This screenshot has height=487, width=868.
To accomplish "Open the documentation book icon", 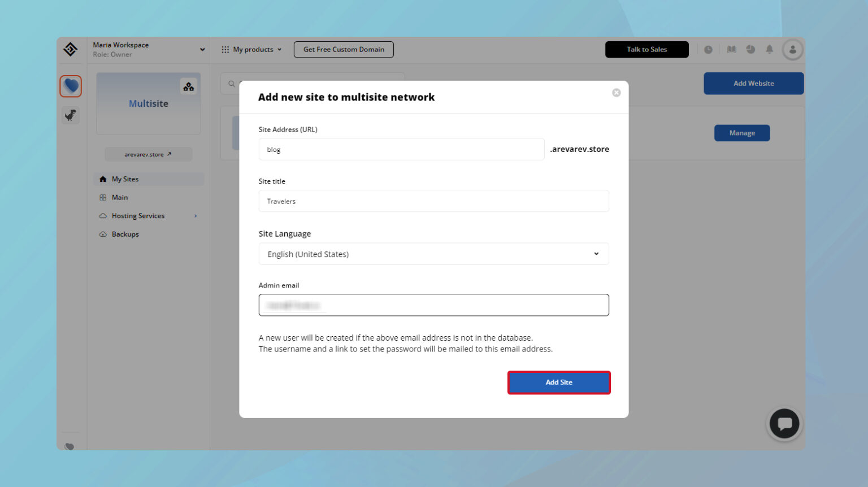I will click(731, 49).
